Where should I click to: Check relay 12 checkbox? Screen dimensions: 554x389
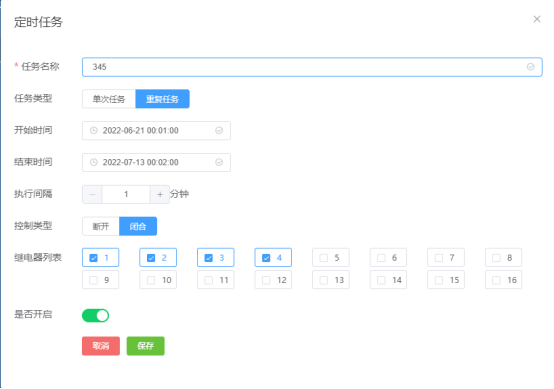(266, 280)
